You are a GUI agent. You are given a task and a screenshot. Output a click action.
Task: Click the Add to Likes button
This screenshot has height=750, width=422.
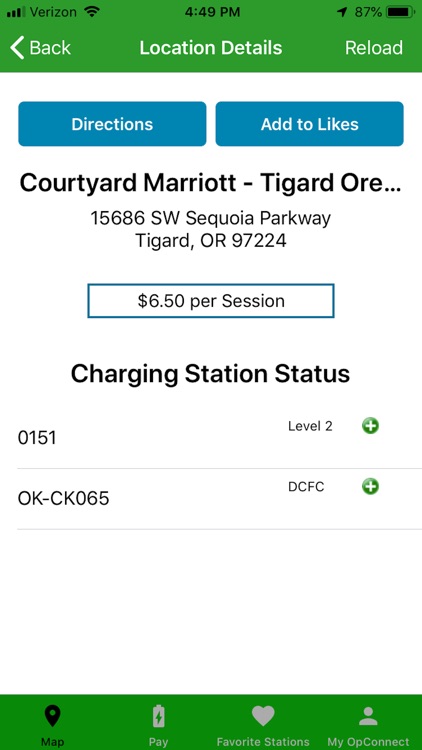pos(310,124)
